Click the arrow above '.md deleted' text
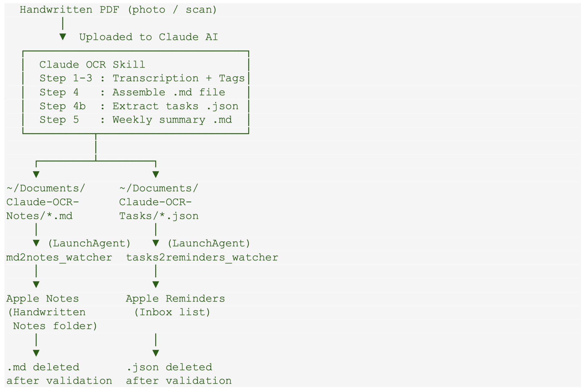This screenshot has width=585, height=392. click(36, 353)
